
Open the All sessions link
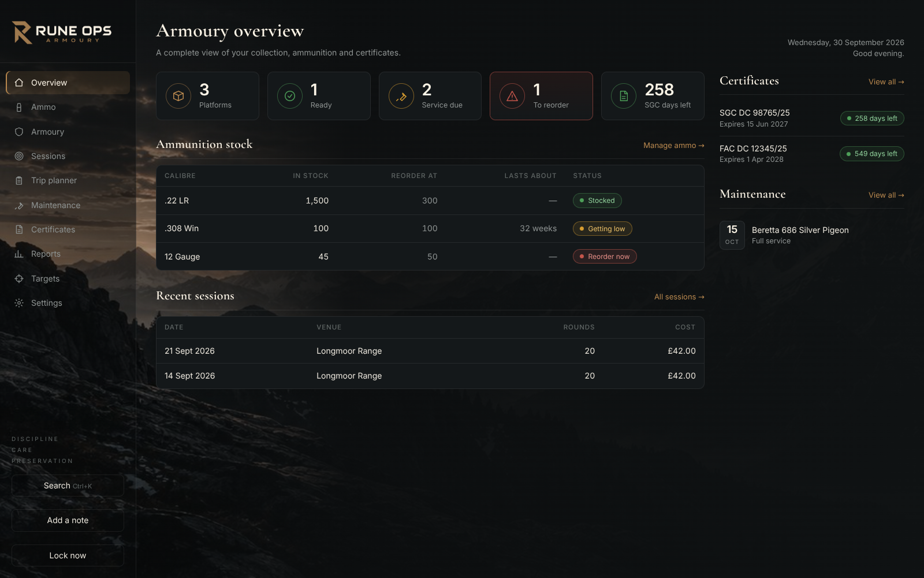pos(679,297)
